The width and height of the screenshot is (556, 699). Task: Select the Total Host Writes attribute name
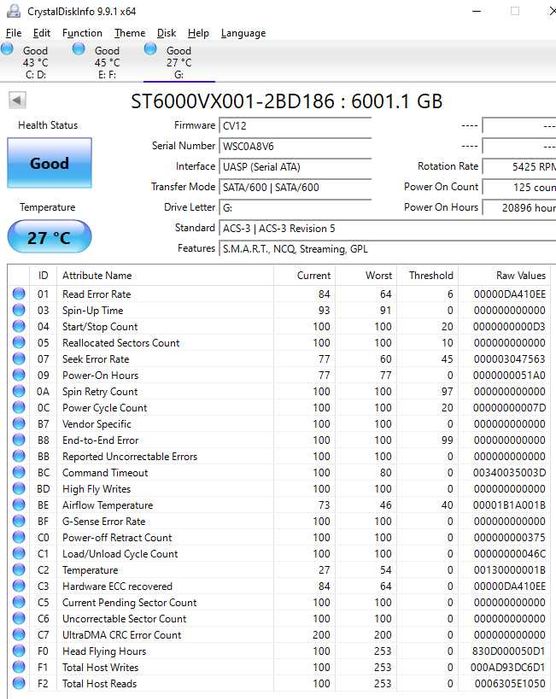100,667
